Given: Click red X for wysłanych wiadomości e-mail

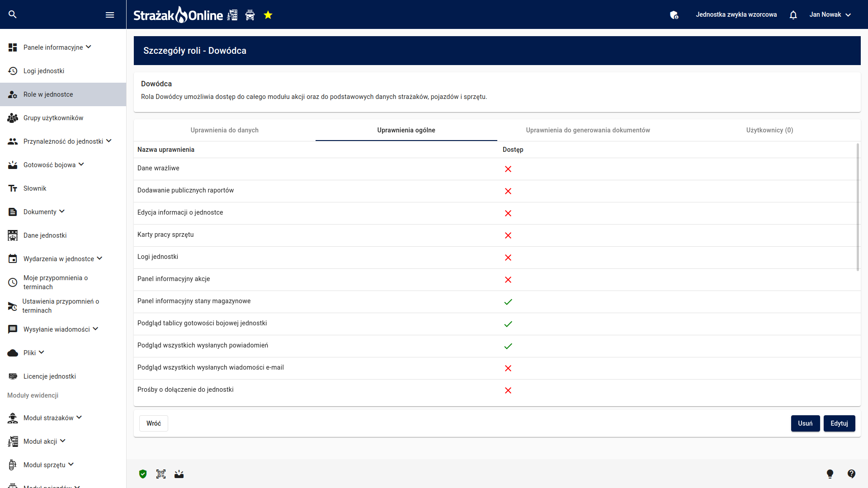Looking at the screenshot, I should 508,368.
